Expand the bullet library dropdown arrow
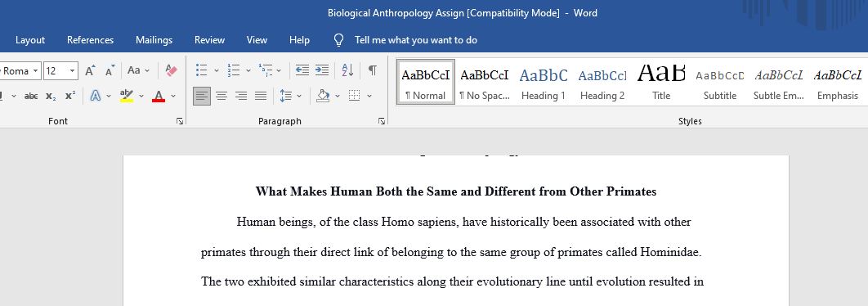868x306 pixels. tap(217, 71)
